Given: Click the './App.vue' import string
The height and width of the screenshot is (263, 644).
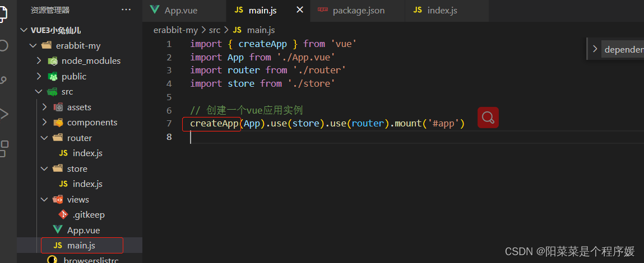Looking at the screenshot, I should tap(306, 57).
